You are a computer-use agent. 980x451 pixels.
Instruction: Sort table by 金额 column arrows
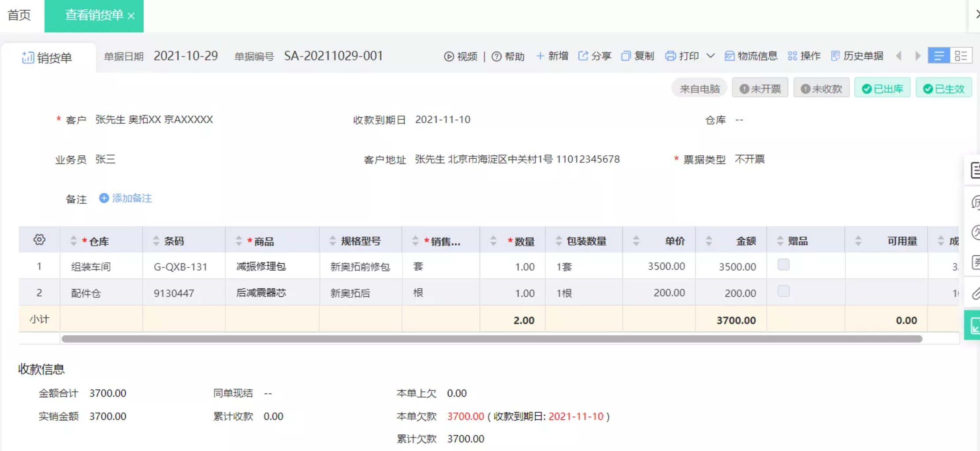[x=709, y=241]
